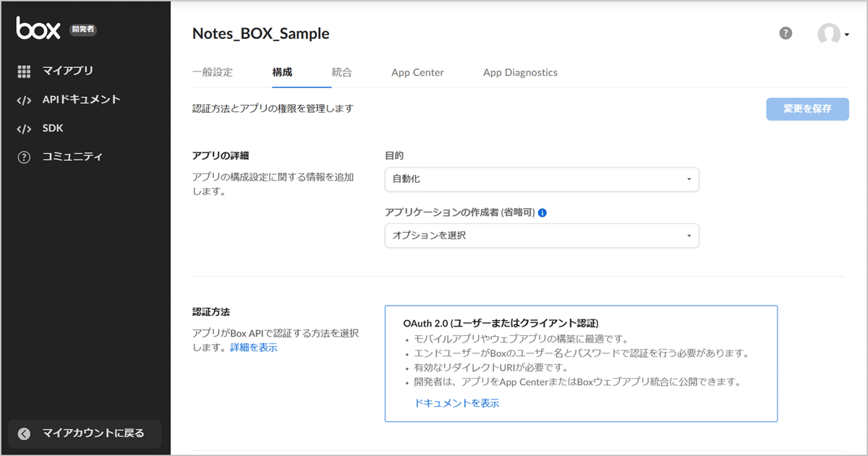868x456 pixels.
Task: Switch to the 一般設定 tab
Action: pyautogui.click(x=213, y=72)
